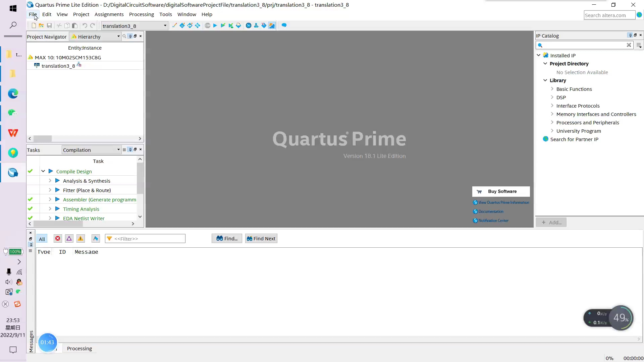644x362 pixels.
Task: Click the Find... button
Action: point(227,238)
